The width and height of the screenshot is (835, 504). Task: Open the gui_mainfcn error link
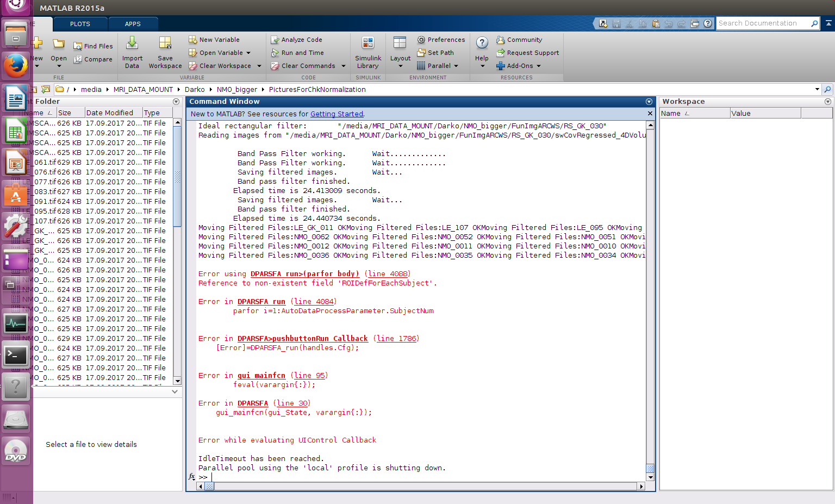pos(261,375)
